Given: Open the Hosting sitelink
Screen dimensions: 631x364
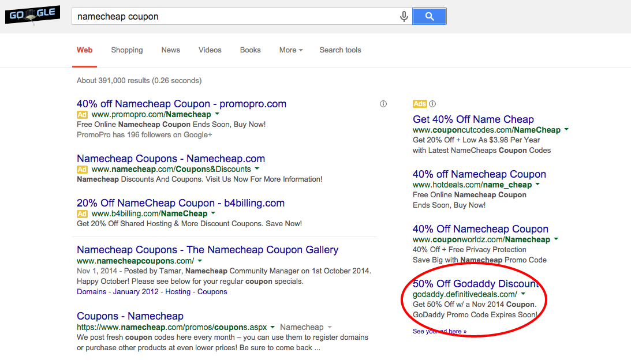Looking at the screenshot, I should (177, 291).
